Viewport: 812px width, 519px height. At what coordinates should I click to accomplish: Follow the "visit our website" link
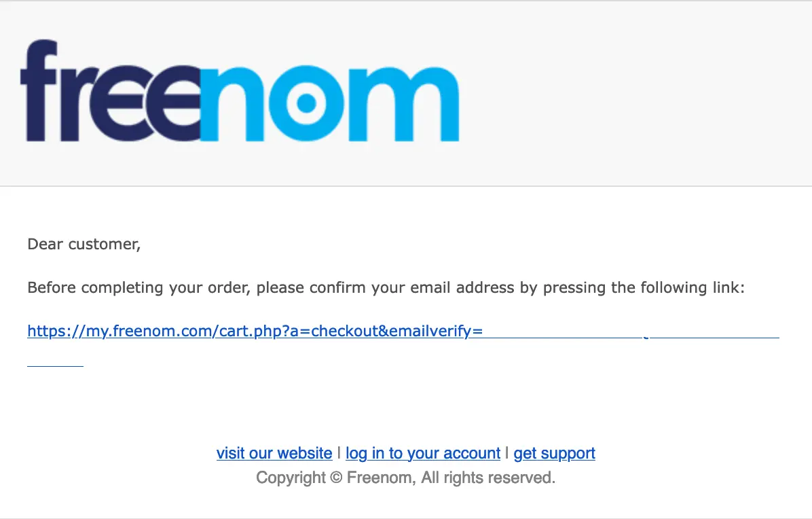[x=274, y=453]
